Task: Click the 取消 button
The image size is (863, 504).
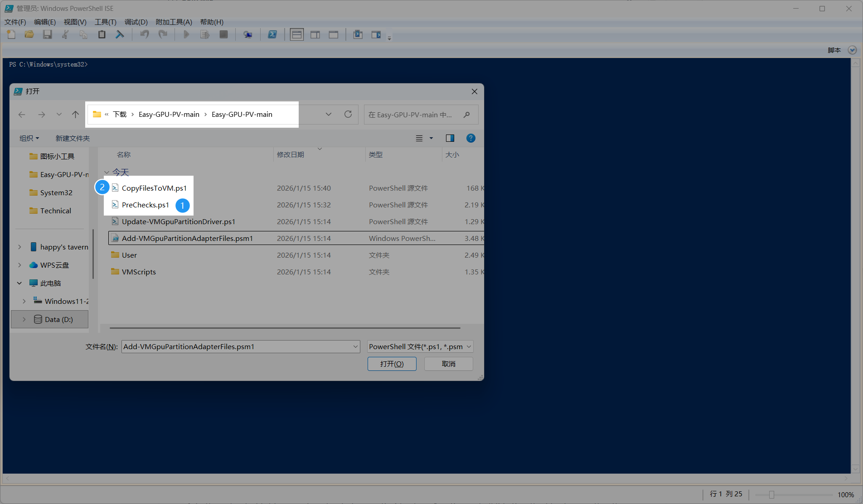Action: point(448,364)
